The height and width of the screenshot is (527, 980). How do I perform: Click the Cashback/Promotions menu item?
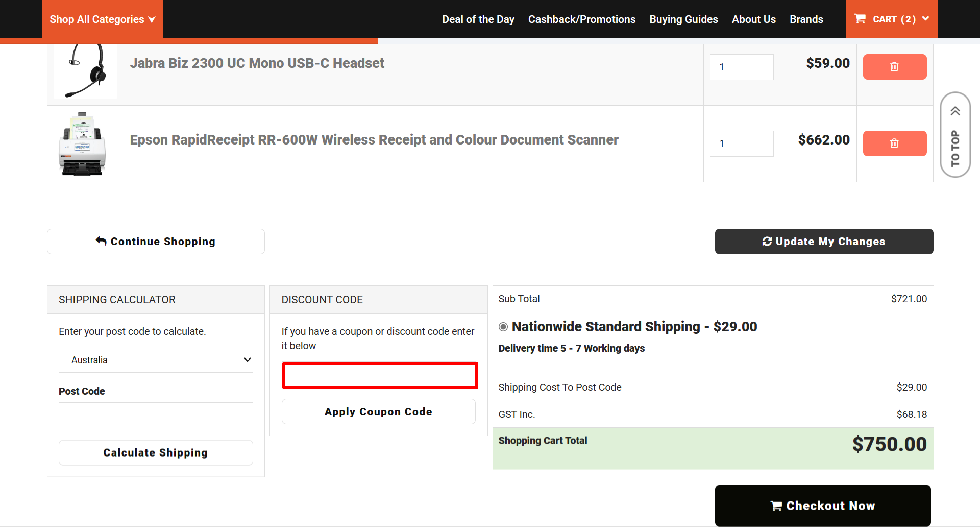[581, 19]
